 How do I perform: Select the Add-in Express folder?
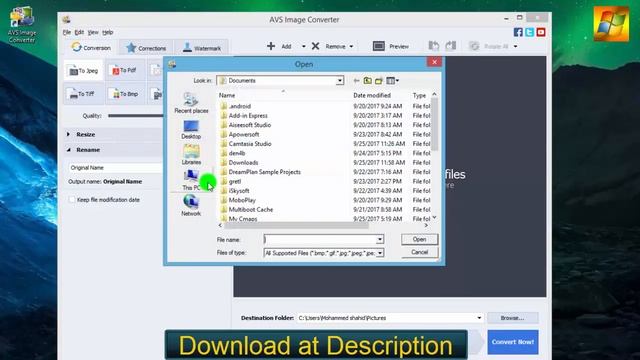(x=248, y=116)
